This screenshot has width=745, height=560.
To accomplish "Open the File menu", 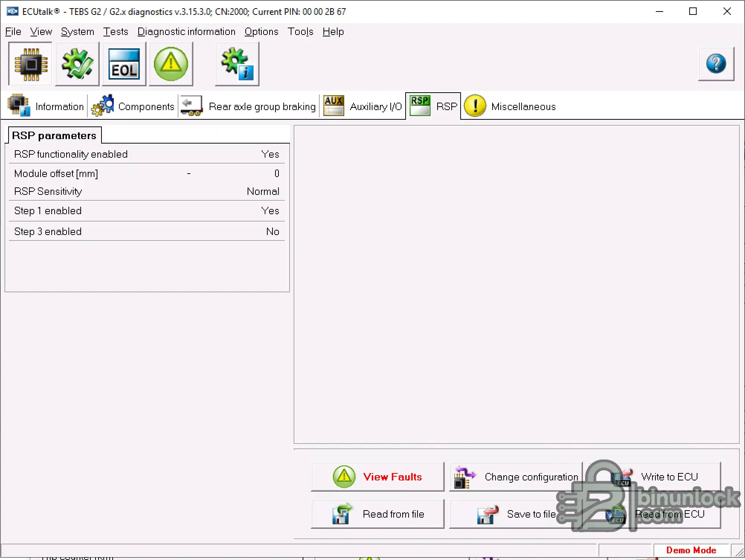I will [13, 32].
